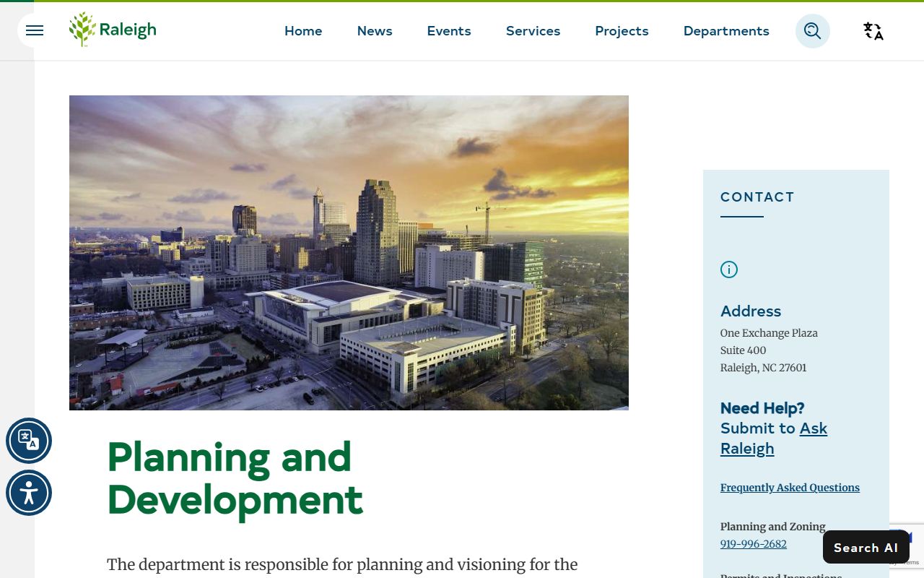924x578 pixels.
Task: Click the Raleigh, NC 27601 text
Action: [x=764, y=368]
